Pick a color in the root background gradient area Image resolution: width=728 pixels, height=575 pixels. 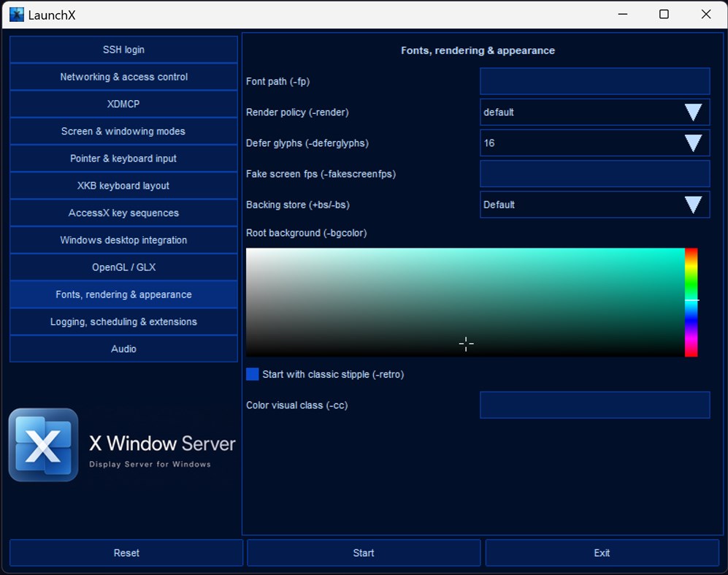coord(465,302)
